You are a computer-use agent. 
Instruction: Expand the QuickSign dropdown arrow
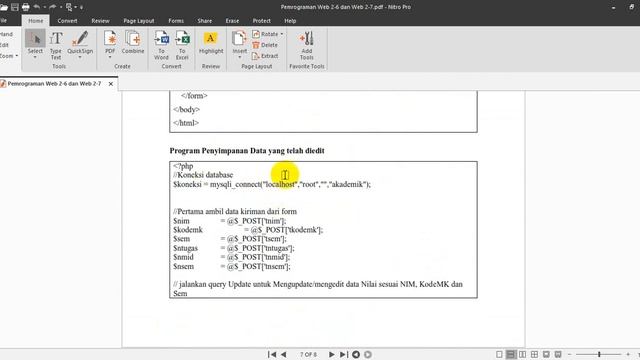80,57
